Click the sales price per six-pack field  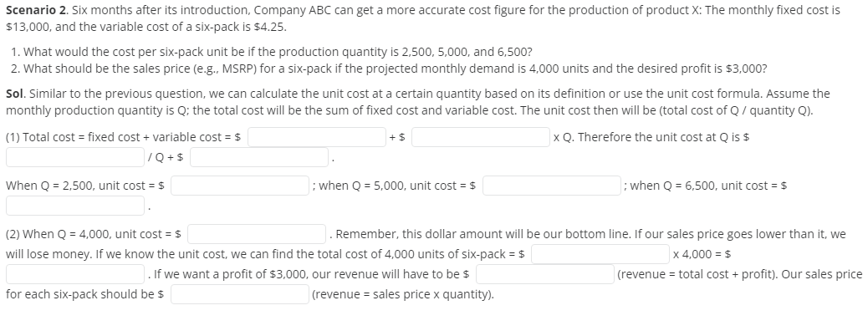(240, 294)
